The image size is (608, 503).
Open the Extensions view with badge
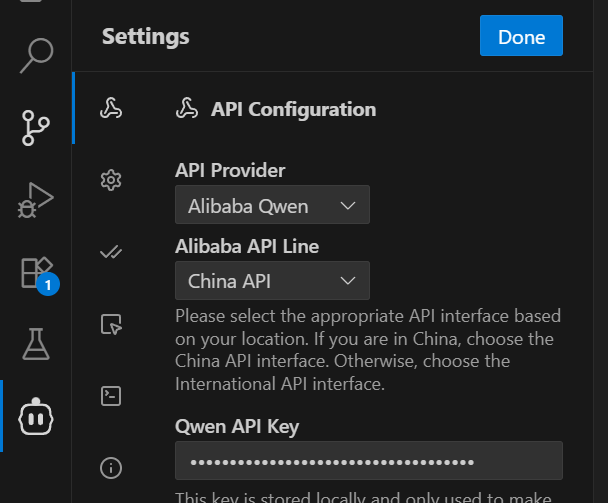(x=38, y=274)
